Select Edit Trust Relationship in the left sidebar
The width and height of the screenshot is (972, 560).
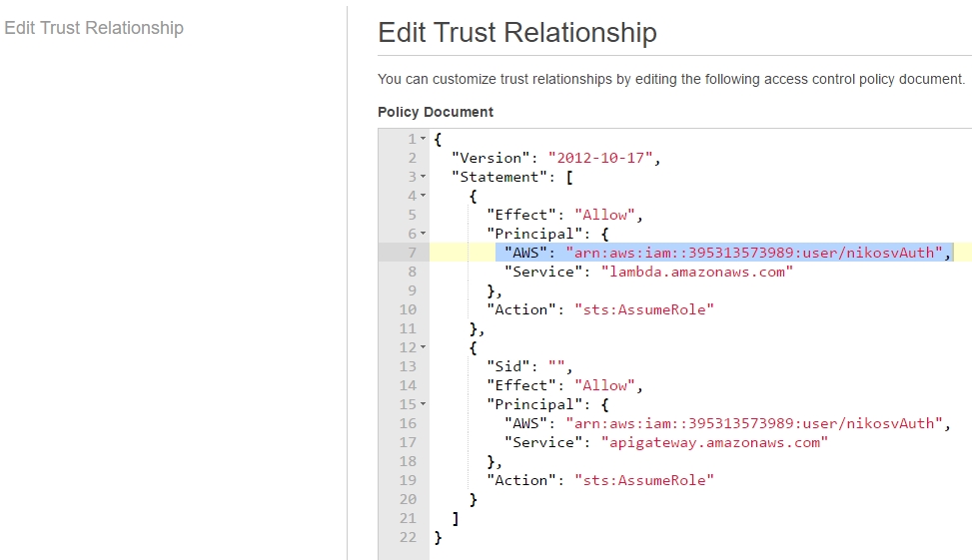tap(94, 28)
